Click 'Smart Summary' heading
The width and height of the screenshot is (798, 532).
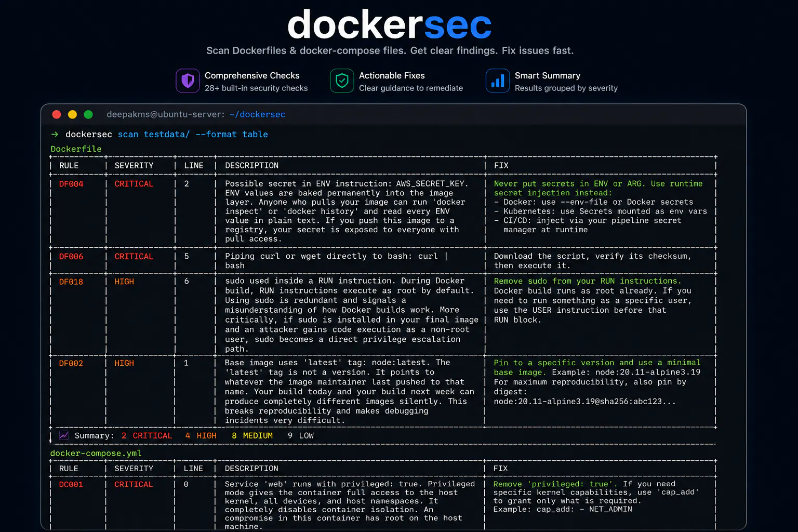pyautogui.click(x=548, y=75)
